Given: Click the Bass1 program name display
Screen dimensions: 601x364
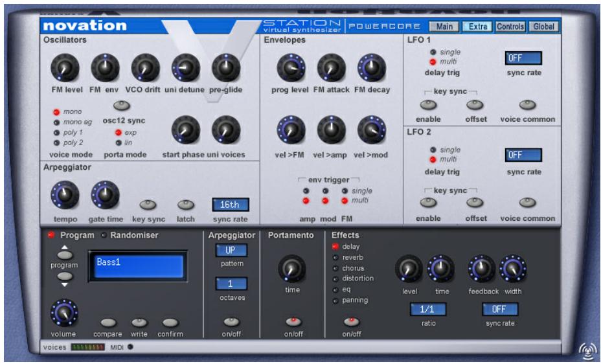Looking at the screenshot, I should click(138, 266).
